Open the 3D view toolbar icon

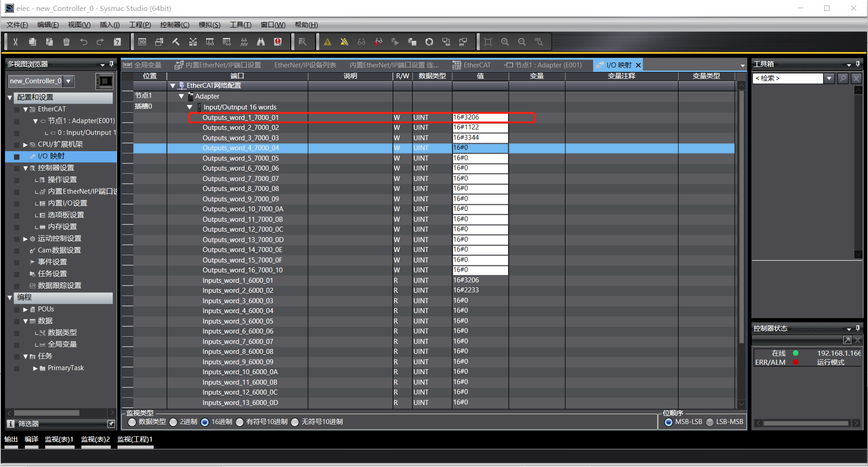coord(142,42)
